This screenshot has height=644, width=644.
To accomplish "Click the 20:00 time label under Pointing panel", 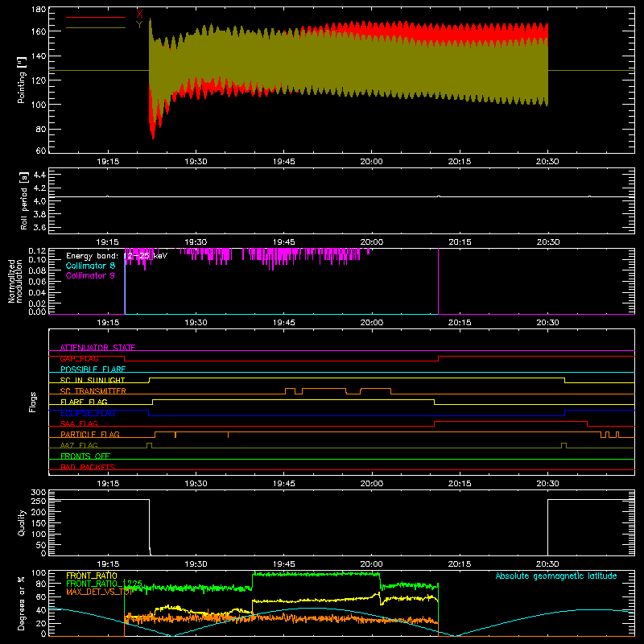I will point(372,162).
